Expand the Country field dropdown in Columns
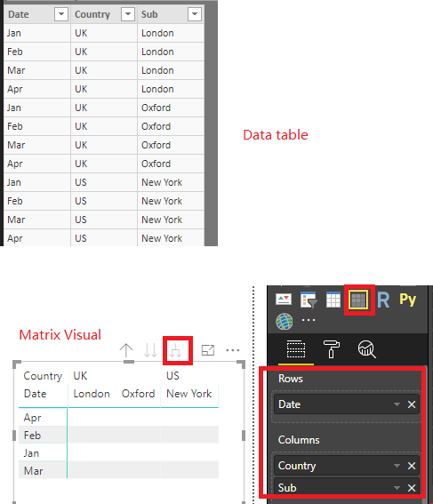Image resolution: width=433 pixels, height=504 pixels. point(397,466)
